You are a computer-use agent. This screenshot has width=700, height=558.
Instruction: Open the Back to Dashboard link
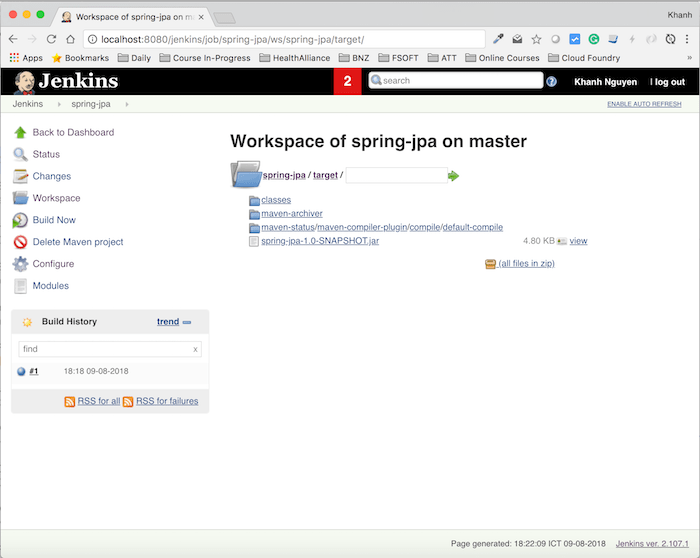pyautogui.click(x=73, y=132)
